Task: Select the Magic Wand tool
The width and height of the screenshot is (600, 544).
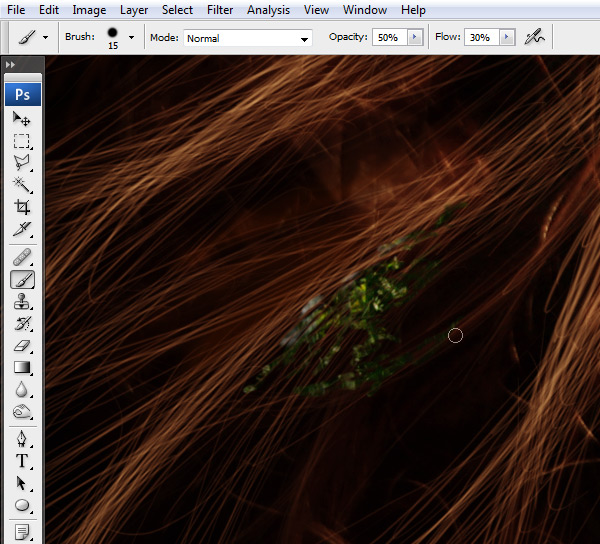Action: click(x=22, y=185)
